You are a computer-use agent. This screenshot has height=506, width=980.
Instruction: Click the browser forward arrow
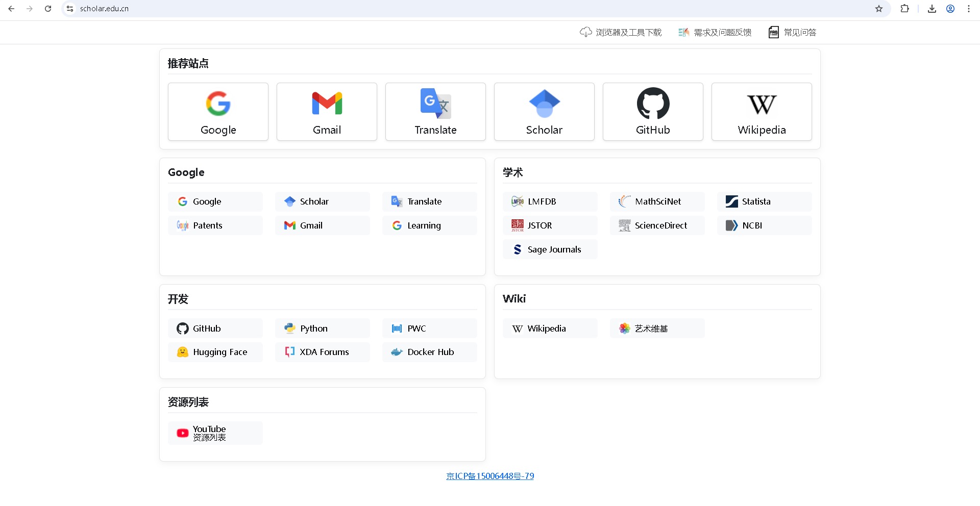(30, 9)
